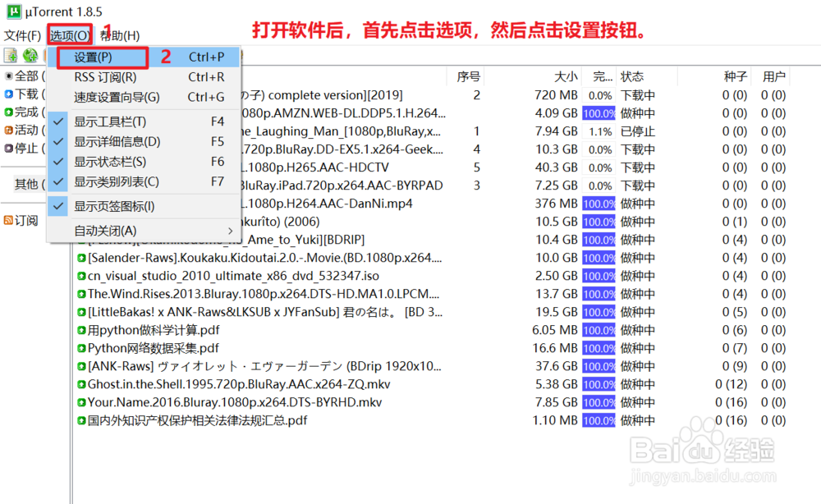
Task: Sort by the 种子 column header
Action: [735, 76]
